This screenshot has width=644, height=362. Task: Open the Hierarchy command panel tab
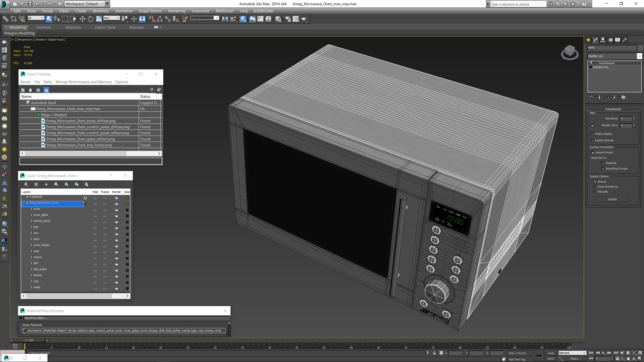pyautogui.click(x=603, y=40)
